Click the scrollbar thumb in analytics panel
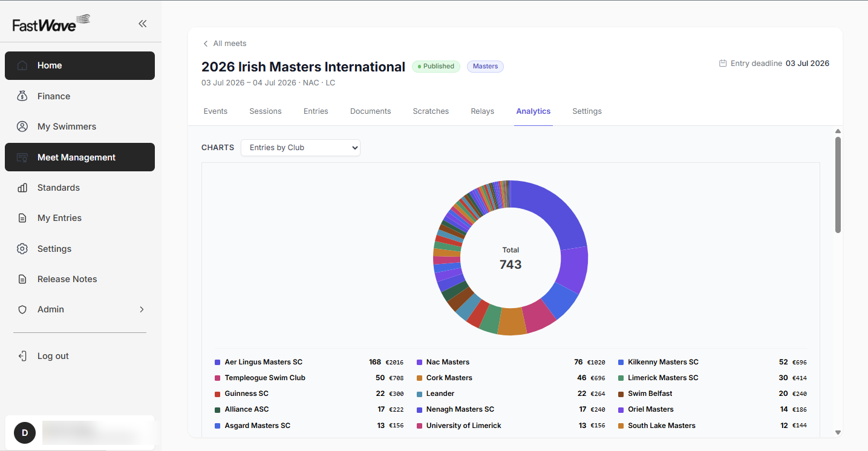868x451 pixels. (838, 185)
